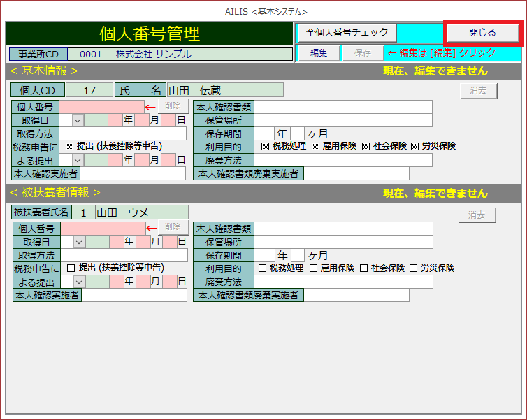Toggle 税務処理 checkbox in 基本情報 section
This screenshot has width=527, height=420.
266,147
